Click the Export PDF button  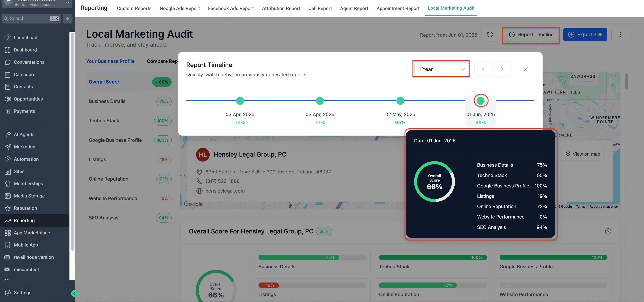tap(585, 34)
